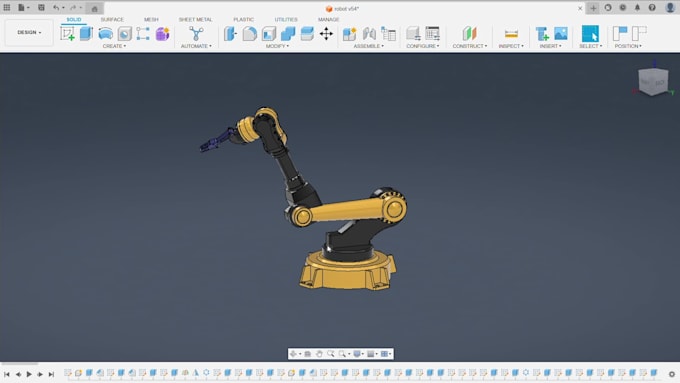Expand the CONSTRUCT menu
The height and width of the screenshot is (383, 680).
pos(470,46)
